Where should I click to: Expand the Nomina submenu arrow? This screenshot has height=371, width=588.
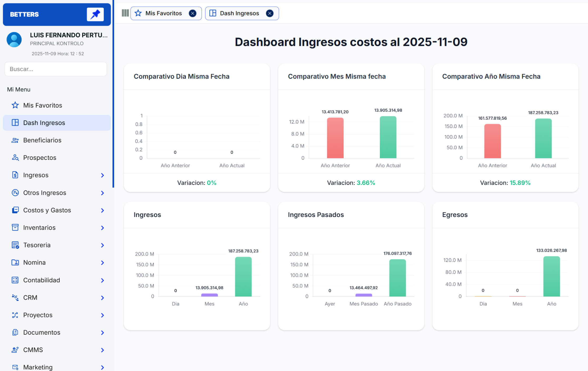[x=103, y=263]
